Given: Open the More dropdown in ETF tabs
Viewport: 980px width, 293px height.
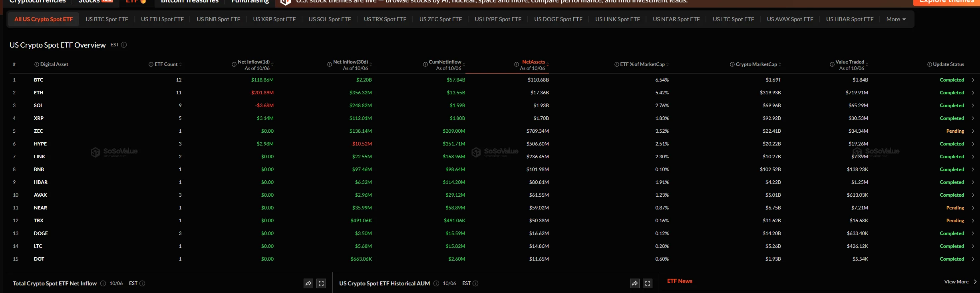Looking at the screenshot, I should pos(896,19).
